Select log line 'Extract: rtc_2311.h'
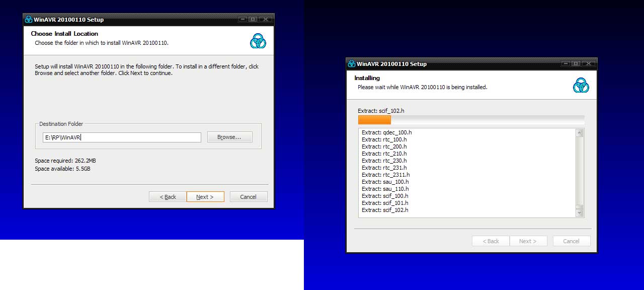This screenshot has width=644, height=290. tap(386, 175)
